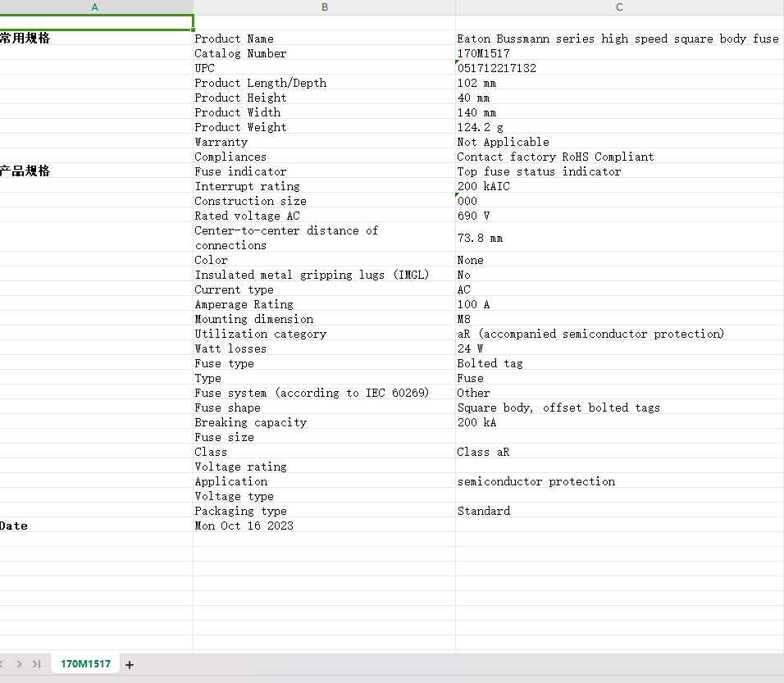Select the '73.8 mm' distance value
This screenshot has width=784, height=683.
point(620,238)
